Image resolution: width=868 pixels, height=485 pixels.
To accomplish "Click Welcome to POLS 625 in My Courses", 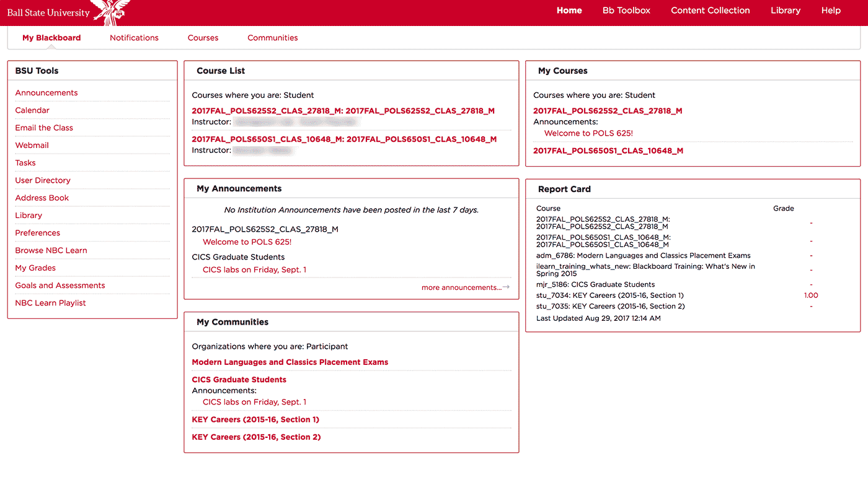I will tap(588, 133).
